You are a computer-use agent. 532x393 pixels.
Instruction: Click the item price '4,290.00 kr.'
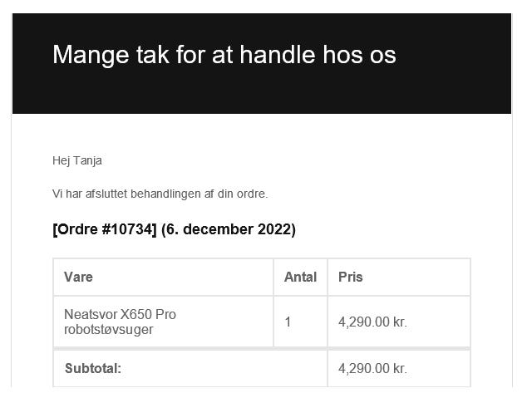click(x=372, y=322)
